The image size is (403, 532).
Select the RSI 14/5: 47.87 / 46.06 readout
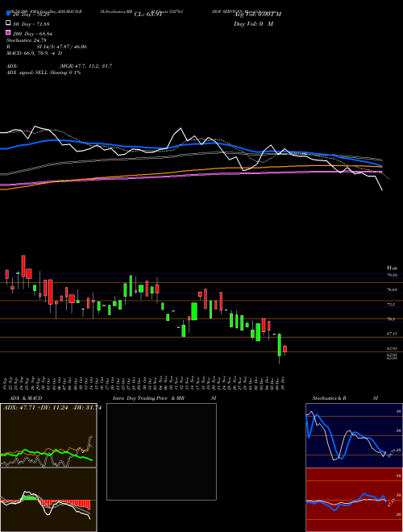tap(47, 47)
